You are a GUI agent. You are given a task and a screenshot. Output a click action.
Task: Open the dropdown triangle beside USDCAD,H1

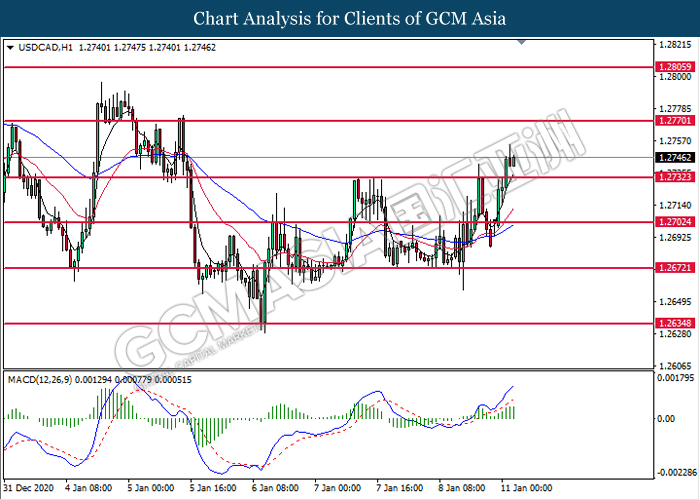point(11,47)
